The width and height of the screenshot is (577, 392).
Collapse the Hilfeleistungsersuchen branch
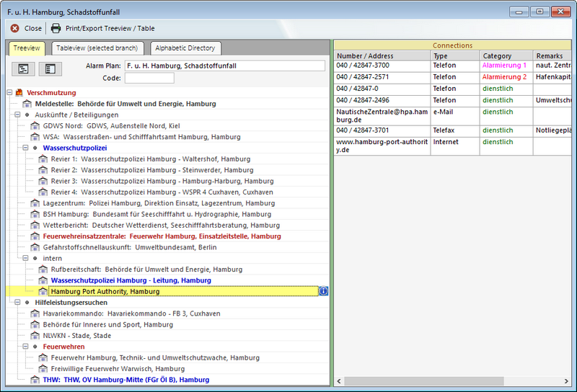(x=17, y=302)
